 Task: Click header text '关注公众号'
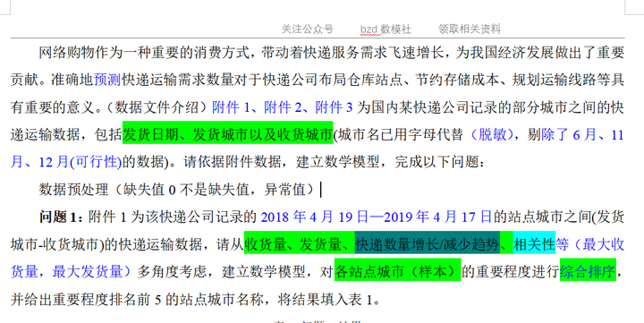(307, 30)
